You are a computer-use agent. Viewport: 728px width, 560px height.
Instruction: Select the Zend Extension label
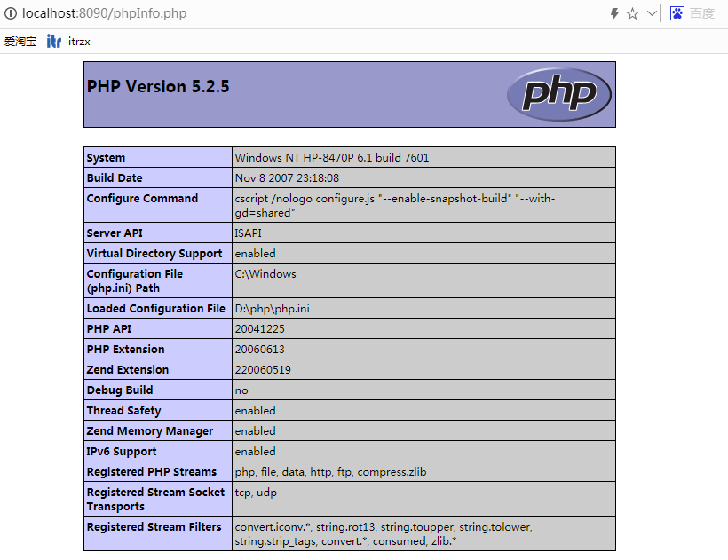point(128,370)
